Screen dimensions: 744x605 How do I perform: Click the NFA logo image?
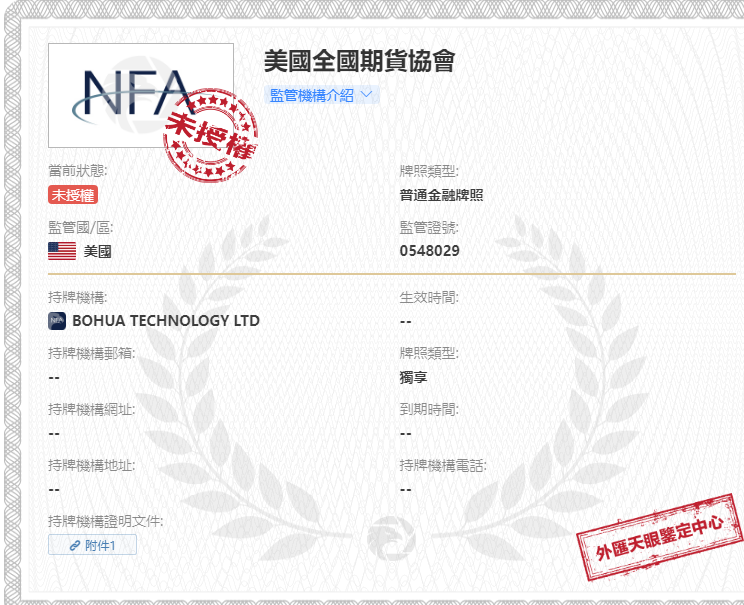click(x=141, y=95)
